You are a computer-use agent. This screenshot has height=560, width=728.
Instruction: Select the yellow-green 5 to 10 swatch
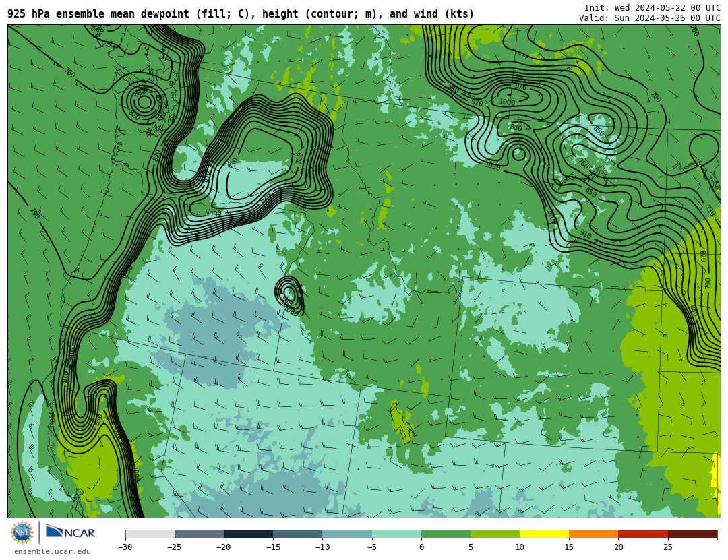[x=495, y=534]
